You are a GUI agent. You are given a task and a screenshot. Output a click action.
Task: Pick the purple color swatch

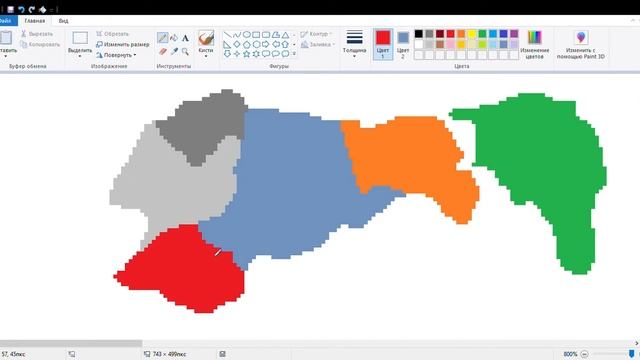(514, 34)
